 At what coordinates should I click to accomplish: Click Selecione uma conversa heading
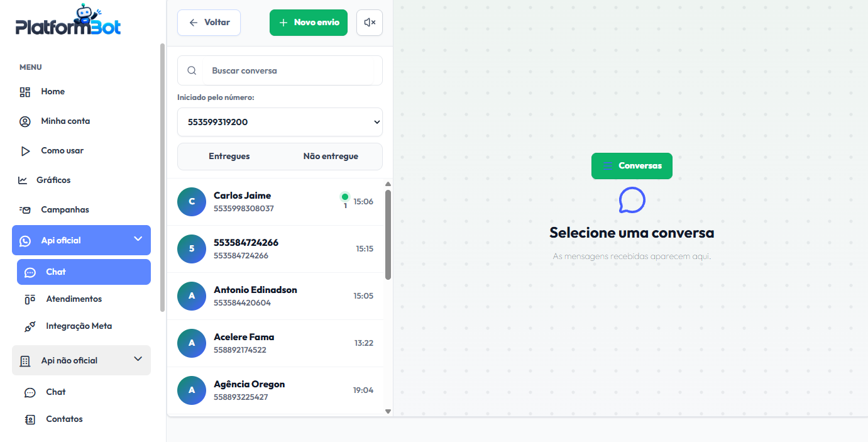[632, 233]
